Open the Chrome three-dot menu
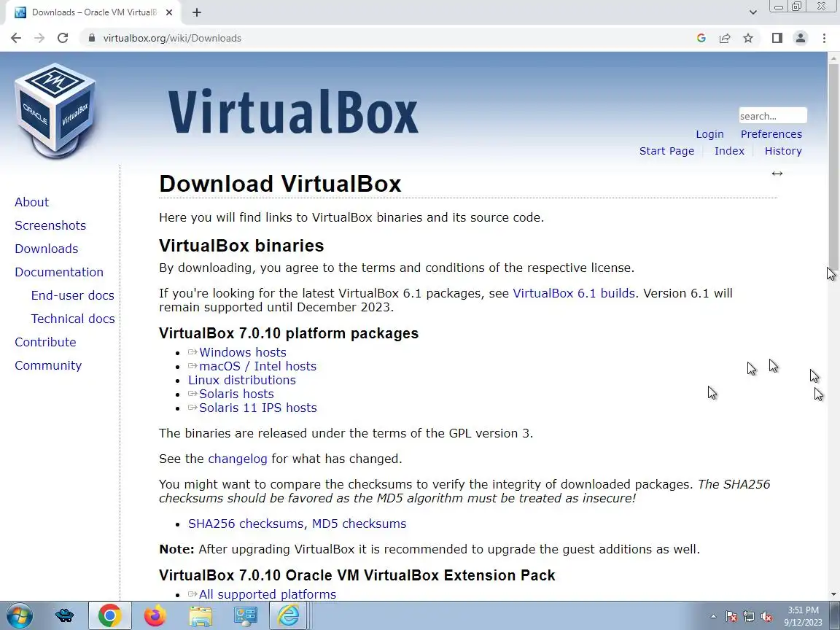This screenshot has height=630, width=840. [824, 38]
